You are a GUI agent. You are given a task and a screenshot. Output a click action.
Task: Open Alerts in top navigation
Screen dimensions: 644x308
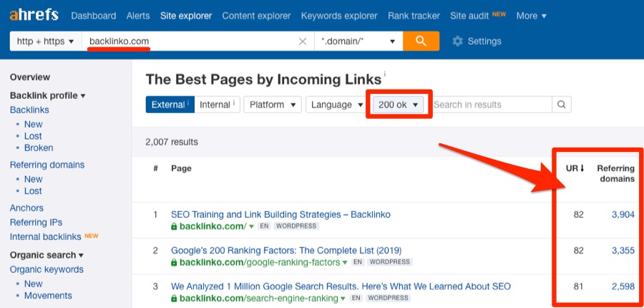(138, 16)
